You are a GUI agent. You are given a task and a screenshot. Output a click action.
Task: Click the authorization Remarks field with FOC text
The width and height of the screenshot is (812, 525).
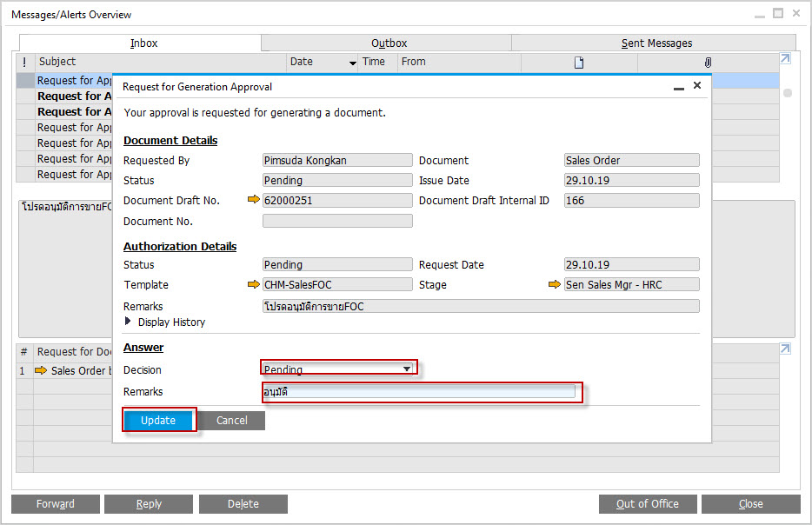pyautogui.click(x=481, y=306)
